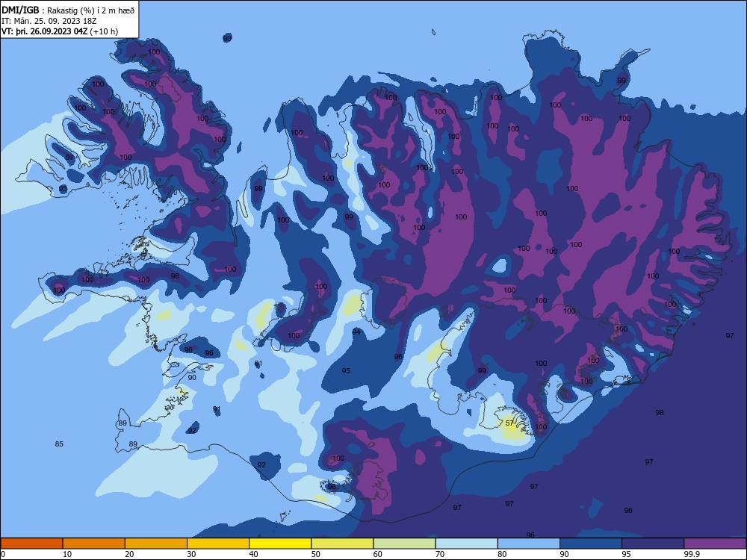Click the legend scale label 40
The height and width of the screenshot is (560, 747).
click(x=253, y=554)
